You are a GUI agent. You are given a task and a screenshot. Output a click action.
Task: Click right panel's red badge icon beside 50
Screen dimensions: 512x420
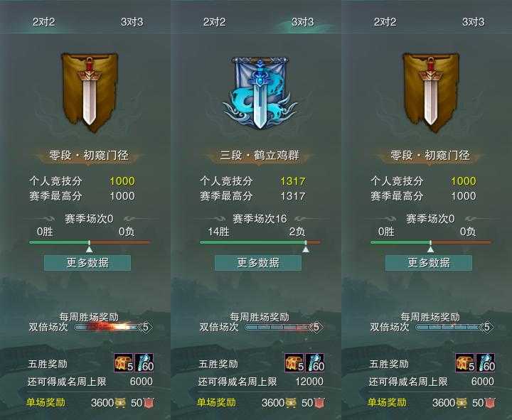click(490, 404)
